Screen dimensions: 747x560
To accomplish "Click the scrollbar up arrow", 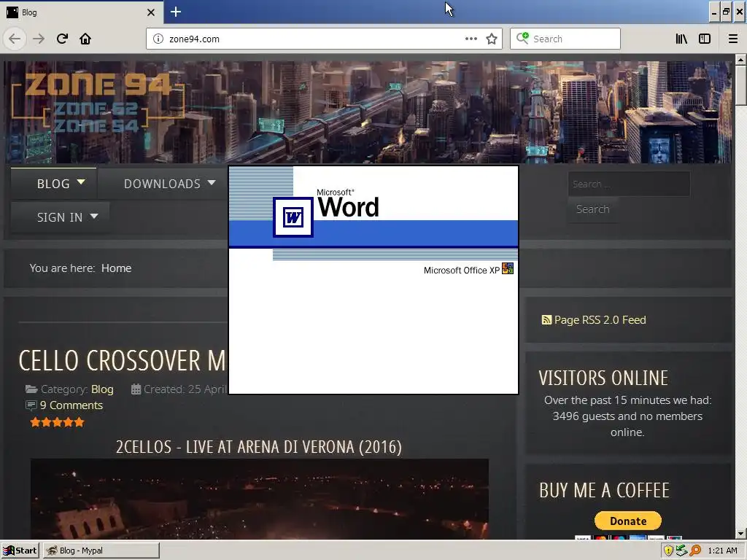I will tap(740, 60).
